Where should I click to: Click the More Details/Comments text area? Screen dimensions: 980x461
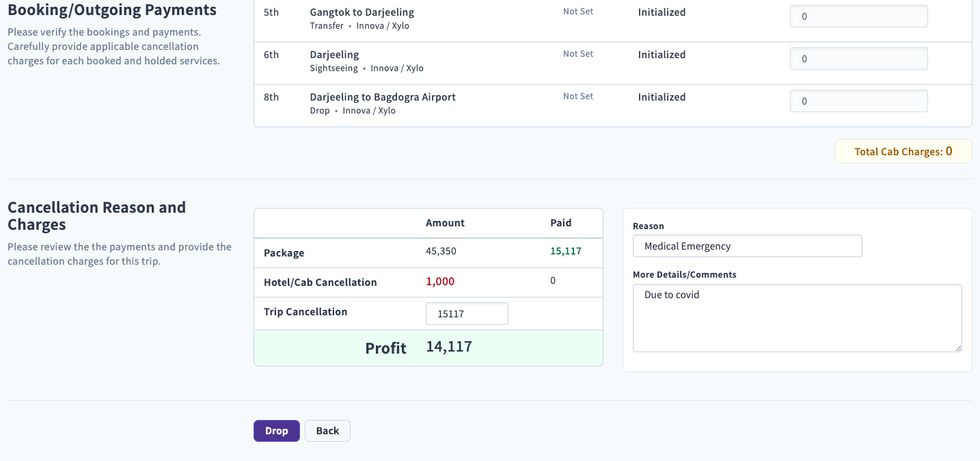click(x=797, y=317)
